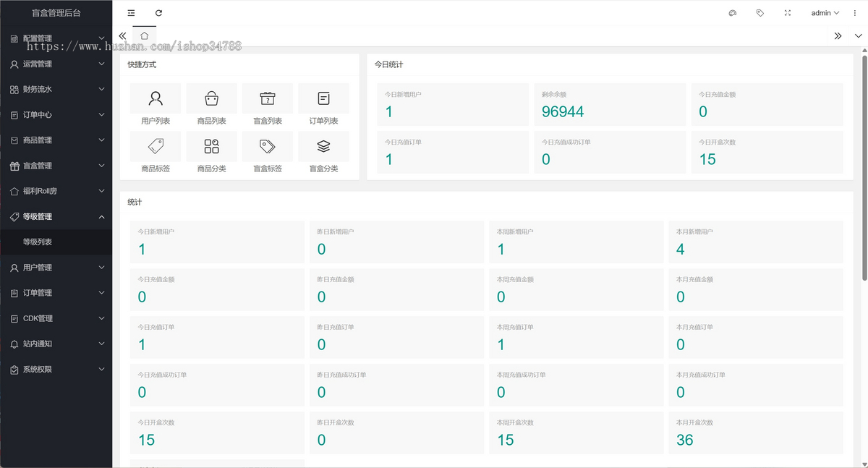The width and height of the screenshot is (868, 468).
Task: Click the 昨日新增用户 stat card
Action: (x=396, y=242)
